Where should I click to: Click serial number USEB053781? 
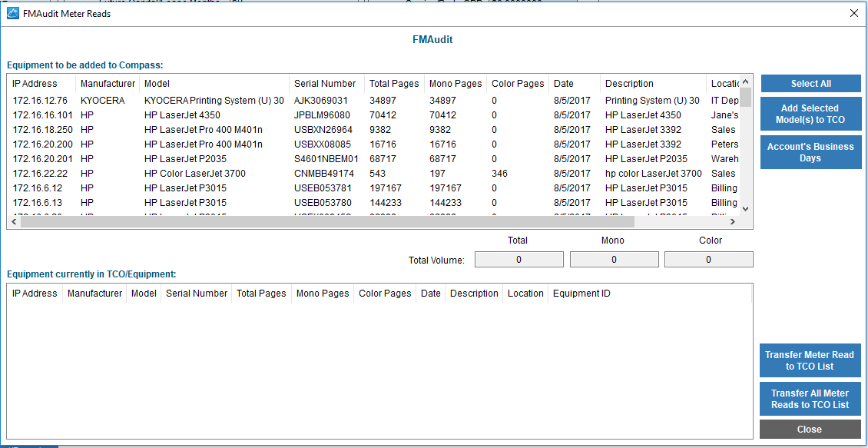click(x=323, y=188)
